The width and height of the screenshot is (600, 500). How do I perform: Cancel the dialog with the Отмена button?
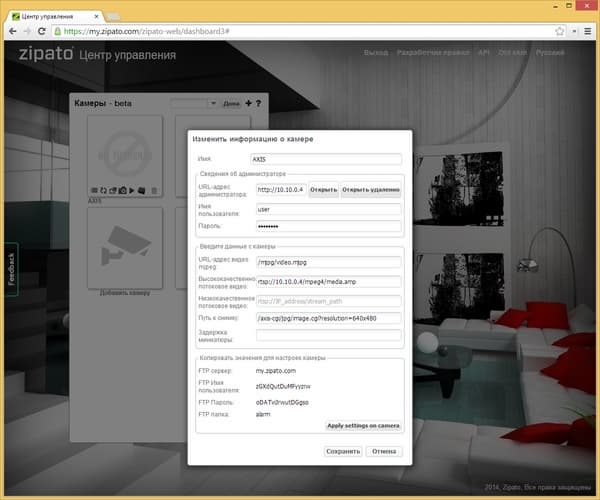tap(384, 451)
